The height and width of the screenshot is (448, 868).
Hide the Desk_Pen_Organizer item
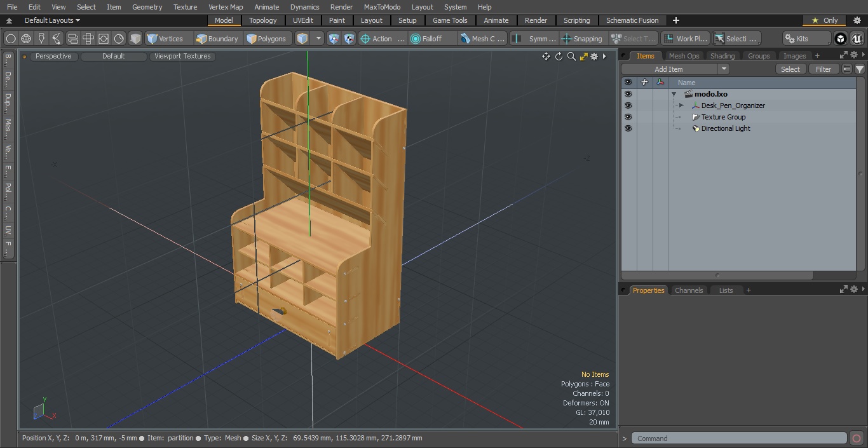point(628,105)
